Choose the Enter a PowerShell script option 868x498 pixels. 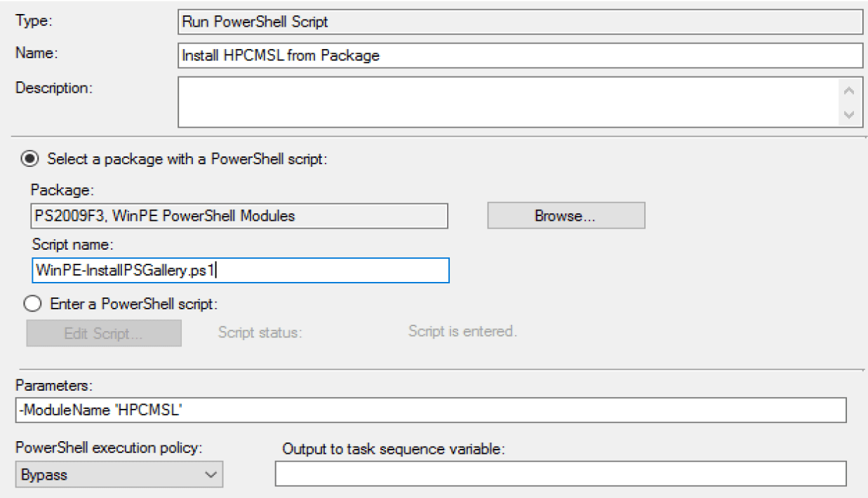click(32, 304)
